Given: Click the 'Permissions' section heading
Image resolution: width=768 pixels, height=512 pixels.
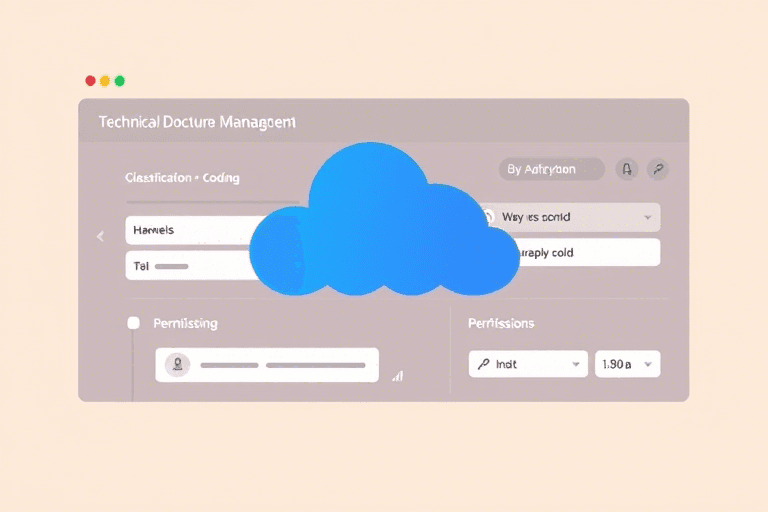Looking at the screenshot, I should point(501,323).
